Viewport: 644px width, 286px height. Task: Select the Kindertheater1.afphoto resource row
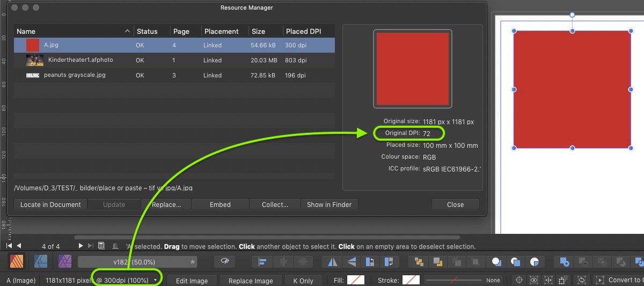click(80, 60)
